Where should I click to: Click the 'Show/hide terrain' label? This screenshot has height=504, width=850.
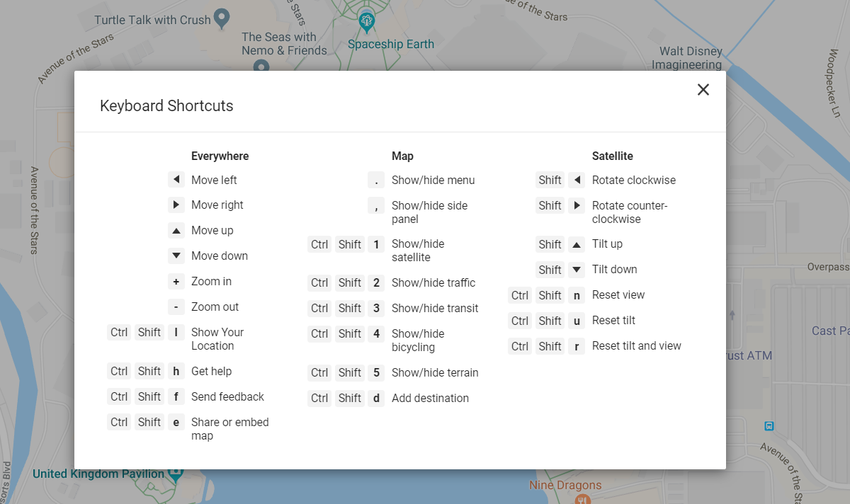tap(435, 372)
